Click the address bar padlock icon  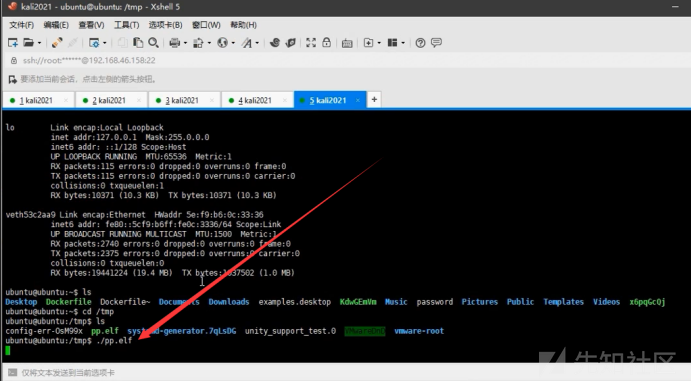[14, 60]
